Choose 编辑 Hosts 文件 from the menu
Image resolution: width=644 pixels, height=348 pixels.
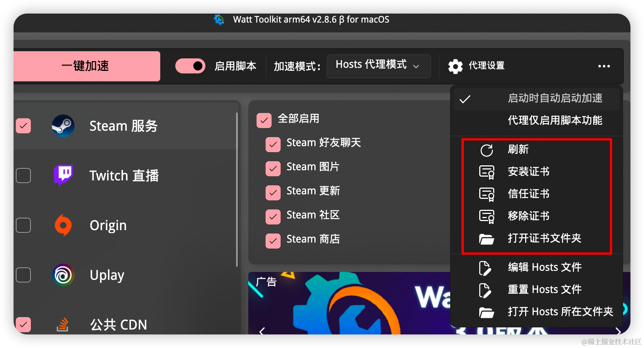(536, 268)
